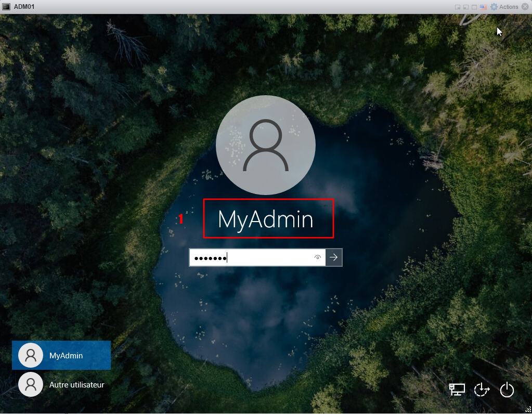The width and height of the screenshot is (532, 414).
Task: Click the resize grip at the bottom-right corner
Action: [528, 410]
